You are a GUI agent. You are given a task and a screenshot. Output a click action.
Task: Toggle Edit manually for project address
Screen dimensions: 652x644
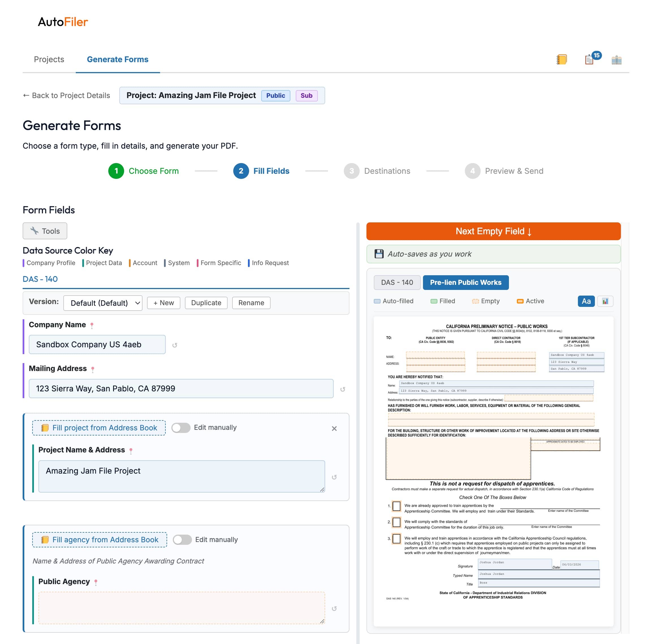point(181,428)
